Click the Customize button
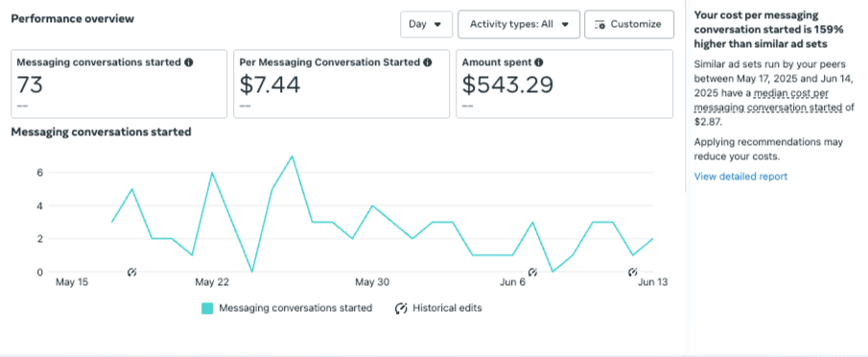Viewport: 868px width, 357px height. [x=629, y=24]
